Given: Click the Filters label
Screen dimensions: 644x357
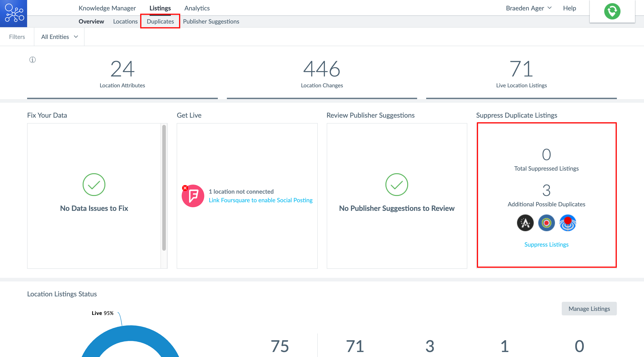Looking at the screenshot, I should (17, 37).
